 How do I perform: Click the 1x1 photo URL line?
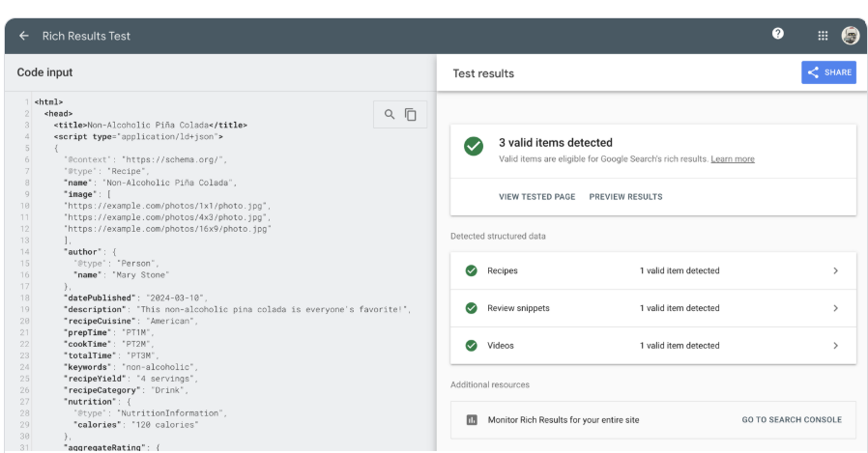pos(167,206)
